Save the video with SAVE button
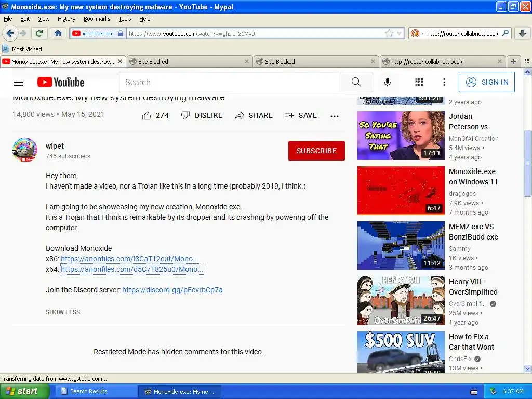This screenshot has width=532, height=399. point(301,115)
